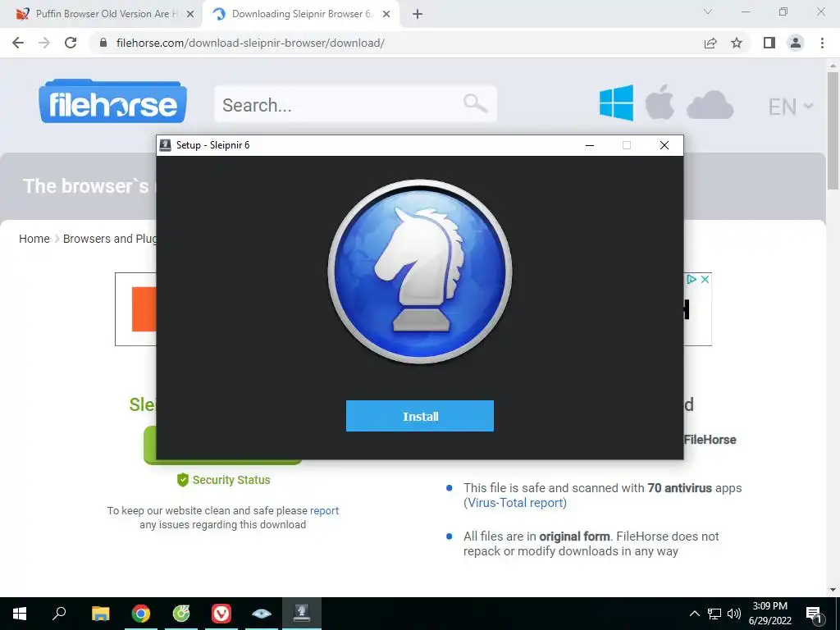Image resolution: width=840 pixels, height=630 pixels.
Task: Click Chrome icon on taskbar
Action: 141,614
